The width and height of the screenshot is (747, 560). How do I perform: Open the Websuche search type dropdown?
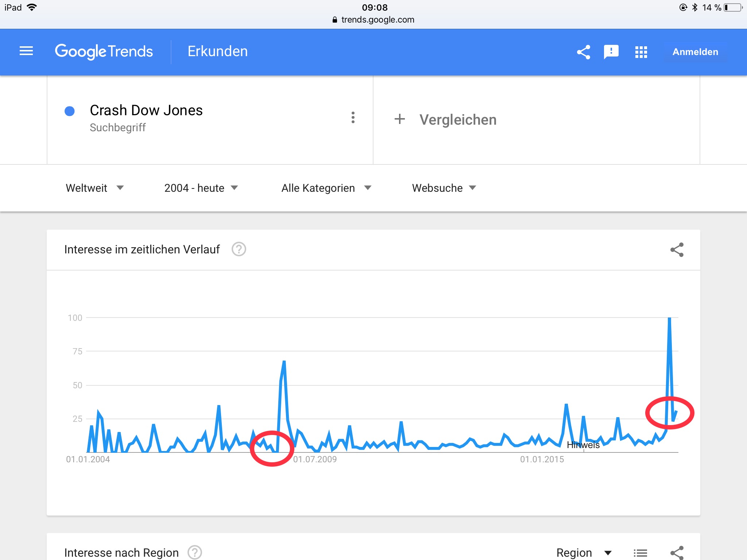click(x=444, y=188)
